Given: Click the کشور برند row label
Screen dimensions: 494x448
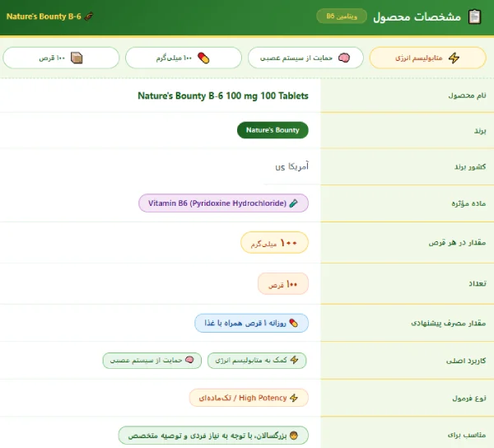Looking at the screenshot, I should [x=470, y=166].
